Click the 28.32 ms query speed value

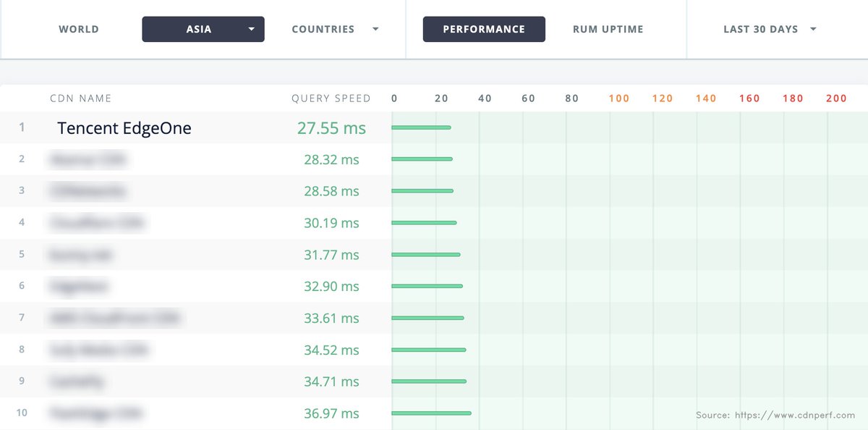click(331, 159)
